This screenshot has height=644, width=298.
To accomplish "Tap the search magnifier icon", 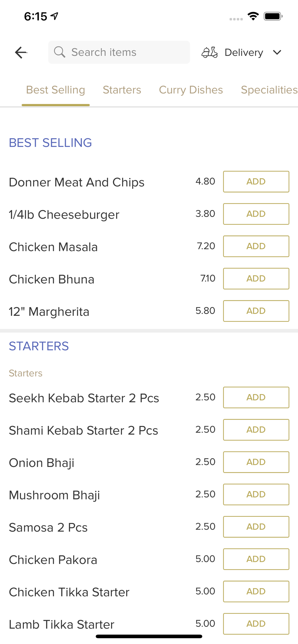I will [x=60, y=52].
